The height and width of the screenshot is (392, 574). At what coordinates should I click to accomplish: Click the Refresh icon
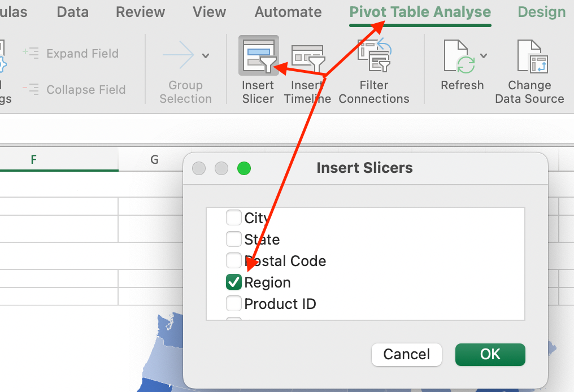pyautogui.click(x=458, y=58)
